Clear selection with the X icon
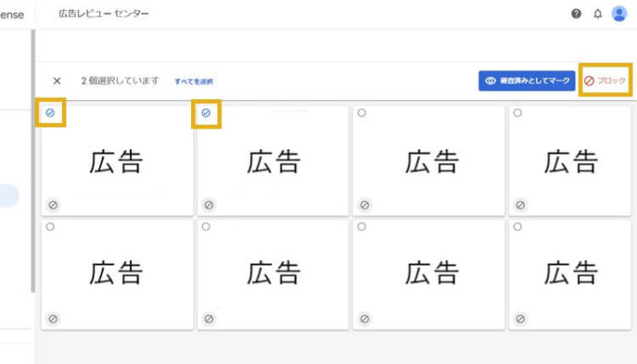 pyautogui.click(x=56, y=81)
